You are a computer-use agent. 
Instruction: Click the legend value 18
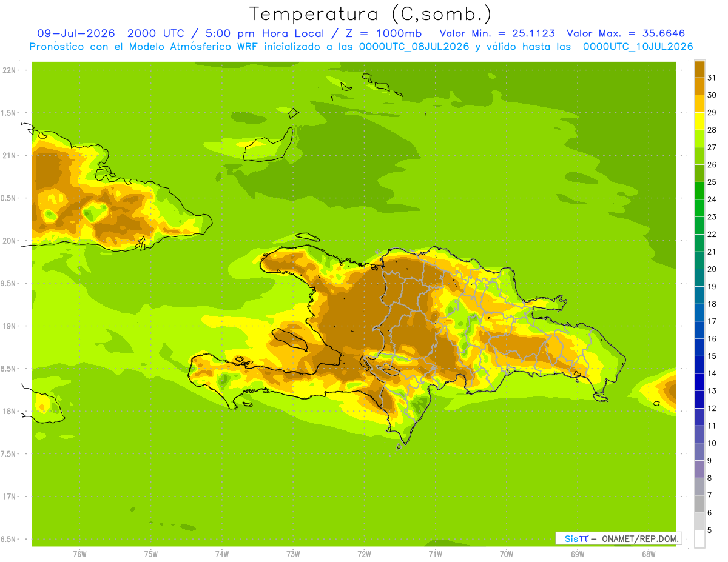click(x=712, y=304)
